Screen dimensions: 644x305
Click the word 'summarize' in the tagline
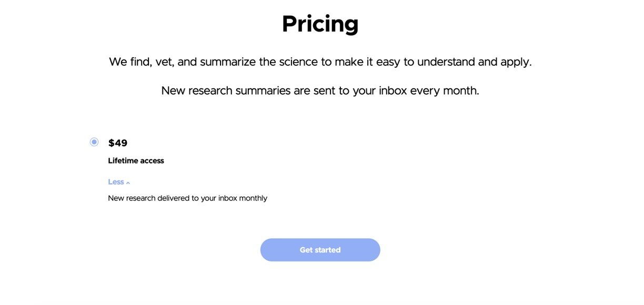point(227,62)
